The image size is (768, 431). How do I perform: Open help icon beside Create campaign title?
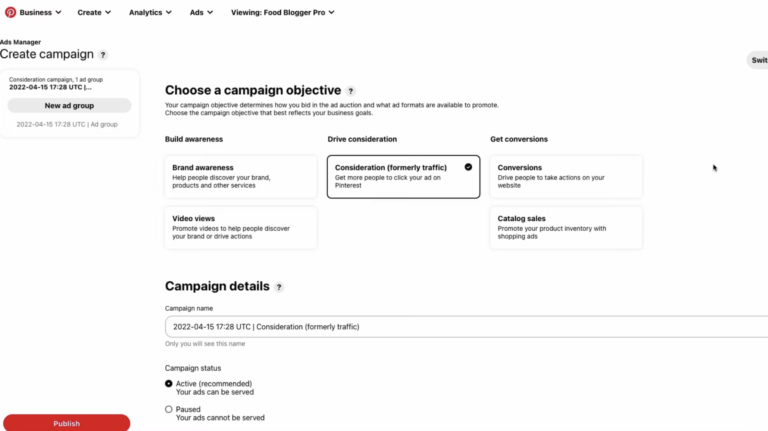(x=103, y=55)
